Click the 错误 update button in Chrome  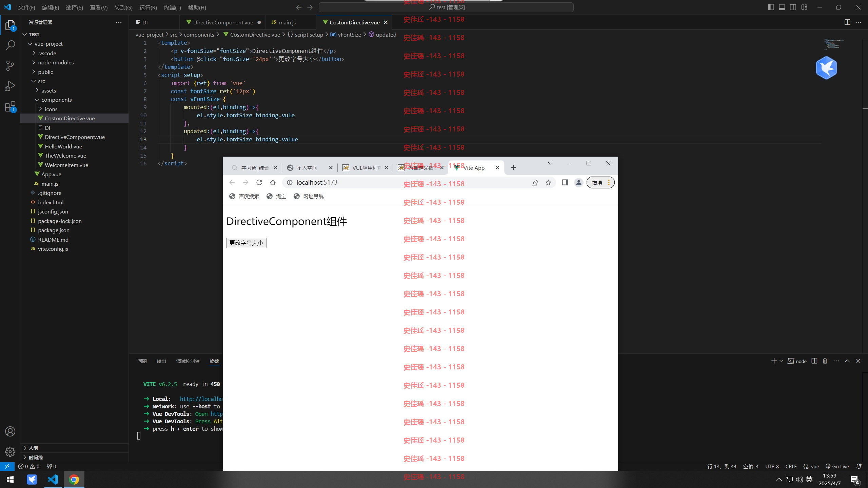[600, 183]
